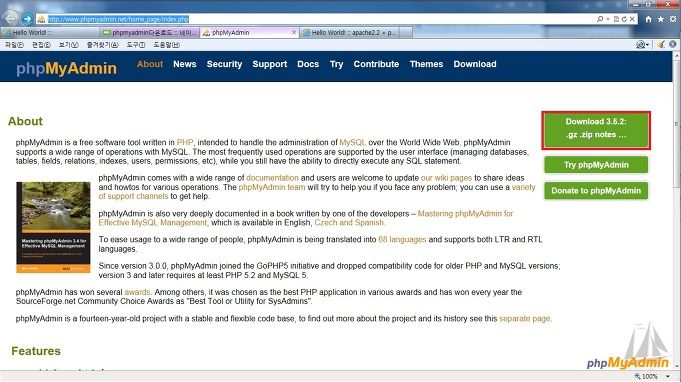681x382 pixels.
Task: Open the 보기(V) menu
Action: [69, 45]
